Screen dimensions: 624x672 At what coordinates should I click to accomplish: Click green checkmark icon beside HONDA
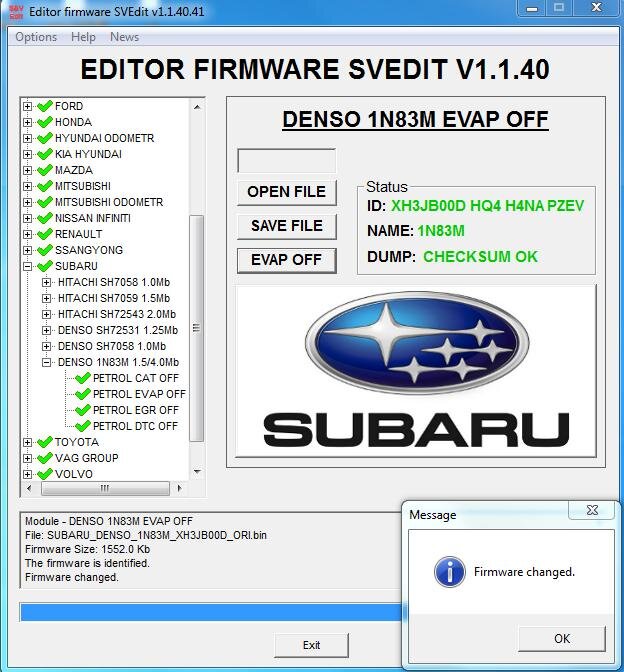45,122
